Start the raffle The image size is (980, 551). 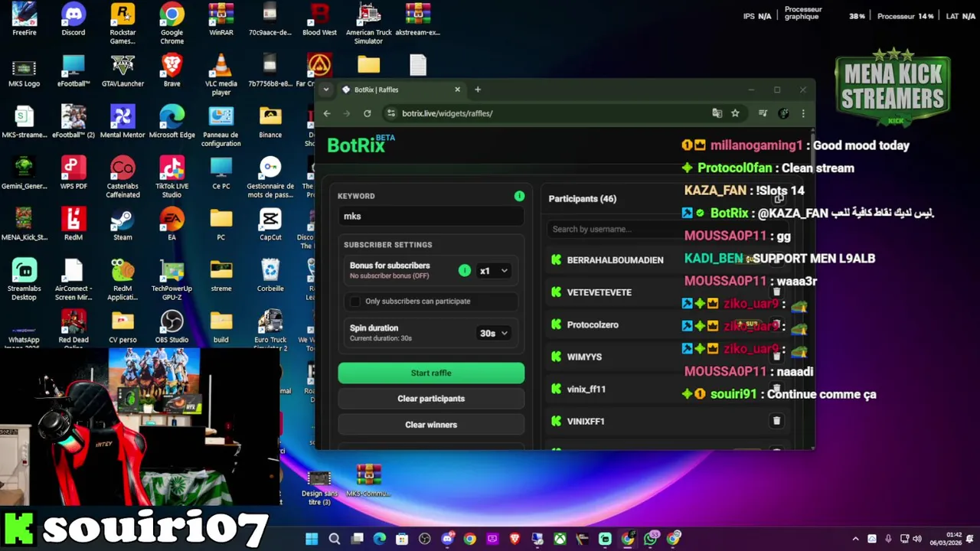point(431,373)
